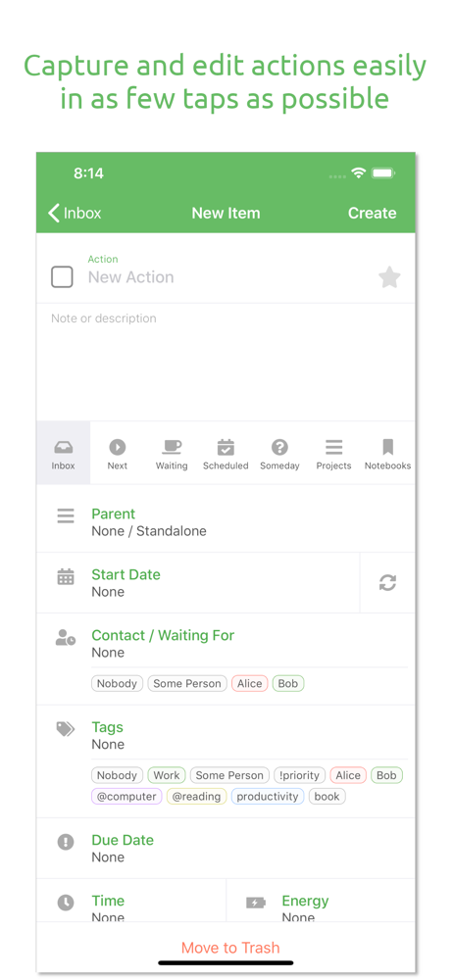Viewport: 453px width, 980px height.
Task: Select the red Alice contact chip
Action: point(250,683)
